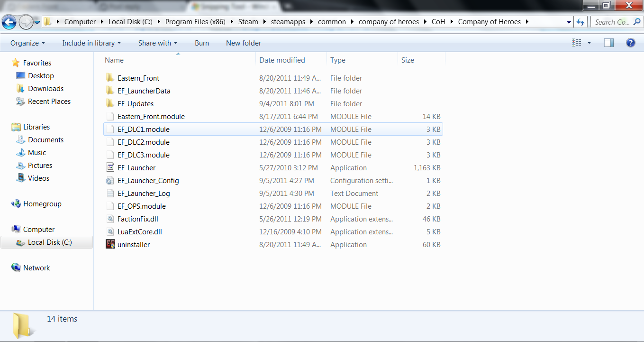This screenshot has height=342, width=644.
Task: Select the EF_Updates folder icon
Action: click(110, 103)
